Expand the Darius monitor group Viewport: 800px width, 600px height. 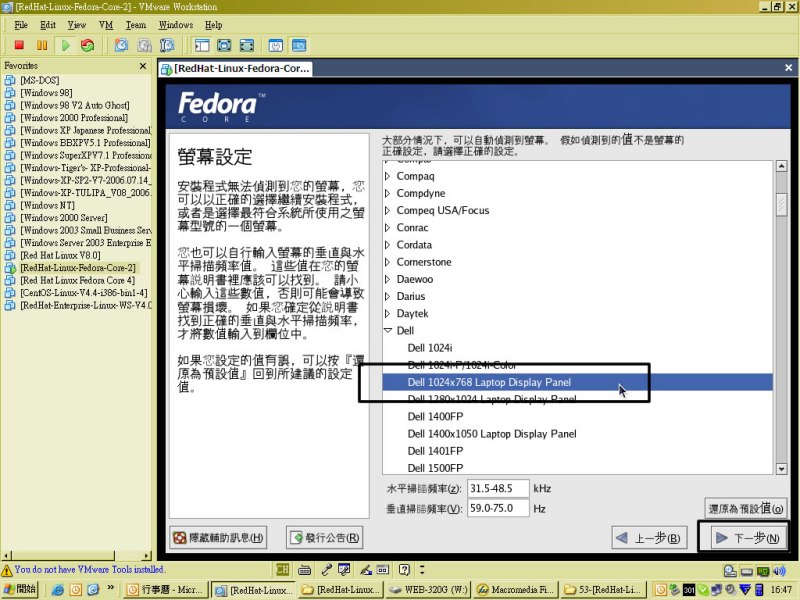(x=387, y=296)
